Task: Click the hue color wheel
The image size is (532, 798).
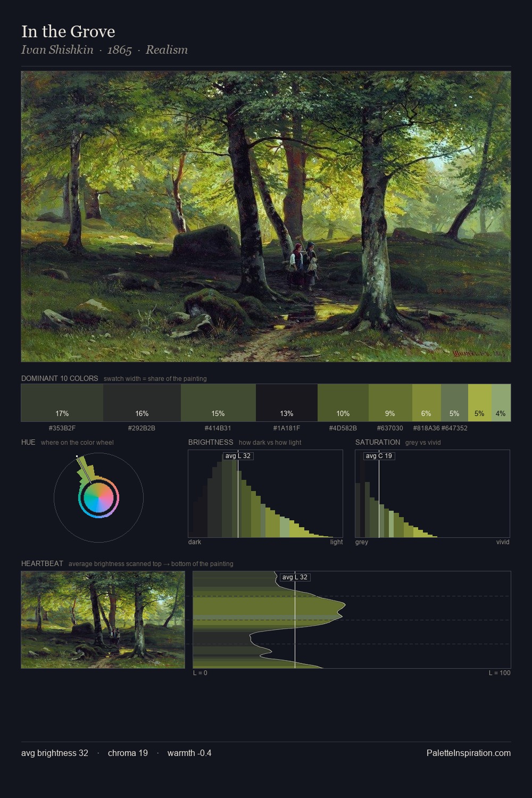Action: click(98, 497)
